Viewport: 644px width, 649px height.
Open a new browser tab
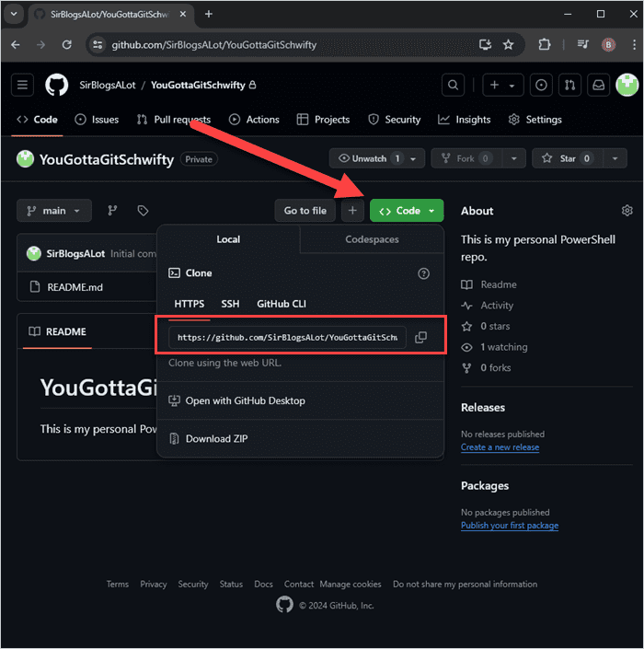[x=209, y=14]
